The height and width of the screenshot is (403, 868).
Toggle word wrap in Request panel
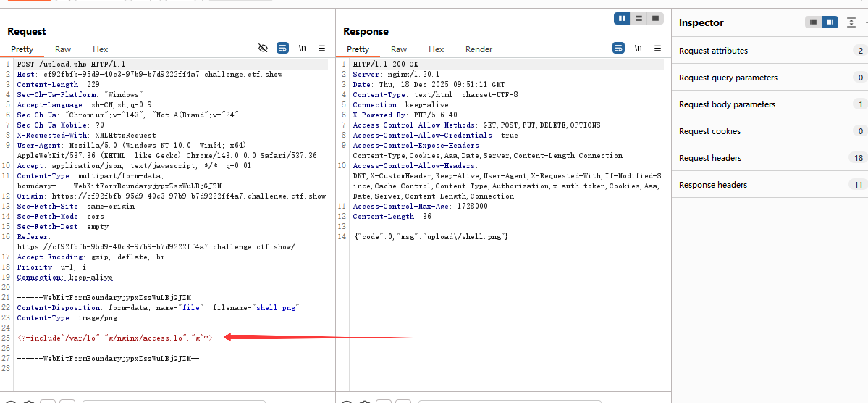282,48
